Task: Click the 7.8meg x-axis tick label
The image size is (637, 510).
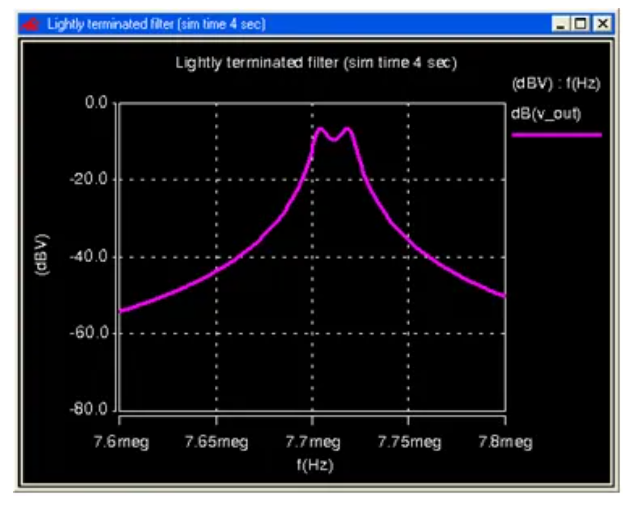Action: click(504, 441)
